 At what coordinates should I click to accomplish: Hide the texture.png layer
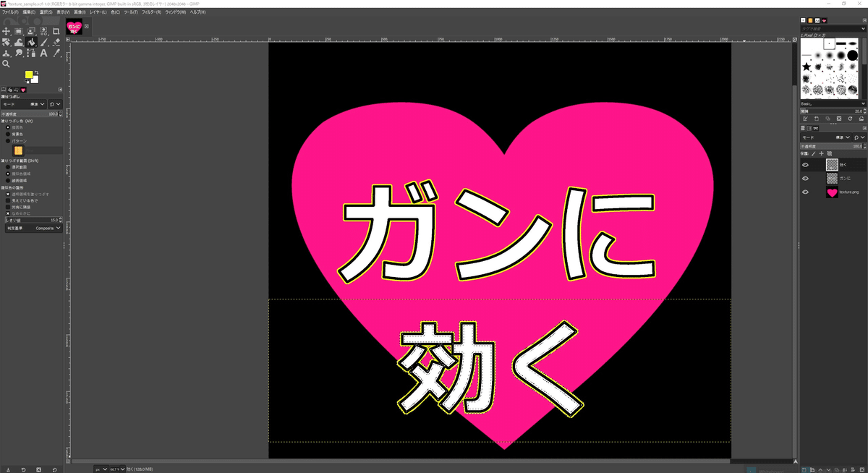point(805,192)
